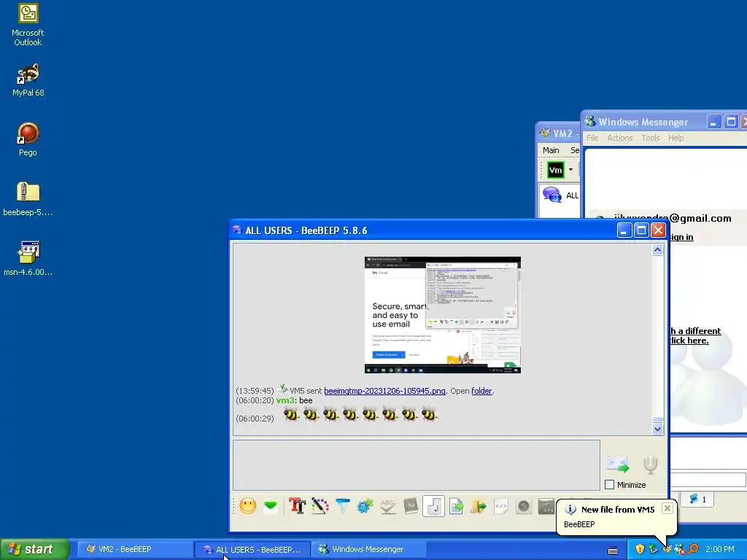Open Tools menu in Windows Messenger
747x560 pixels.
tap(650, 138)
